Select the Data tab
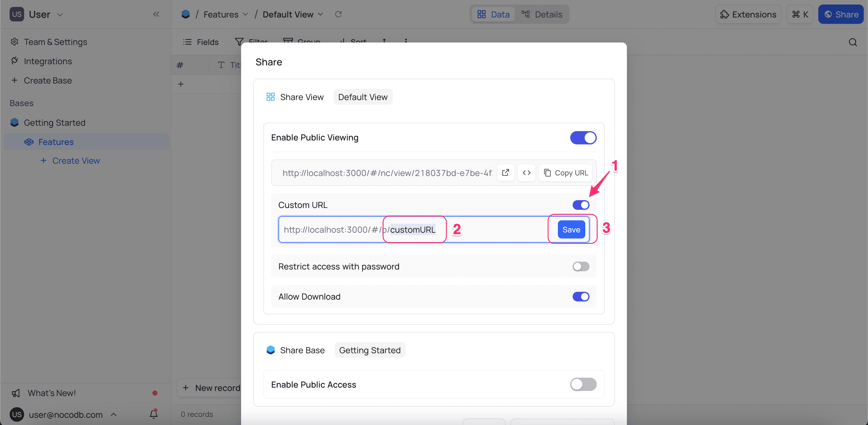The height and width of the screenshot is (425, 868). click(x=493, y=14)
